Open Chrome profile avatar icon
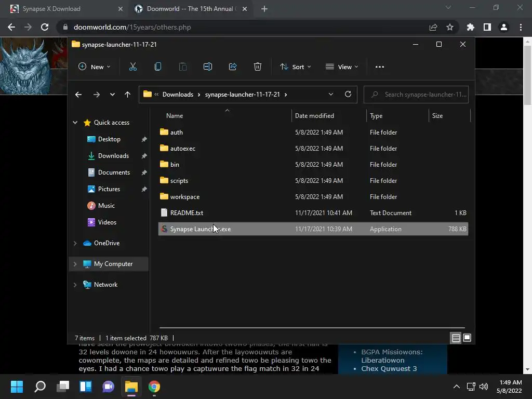 pyautogui.click(x=504, y=27)
